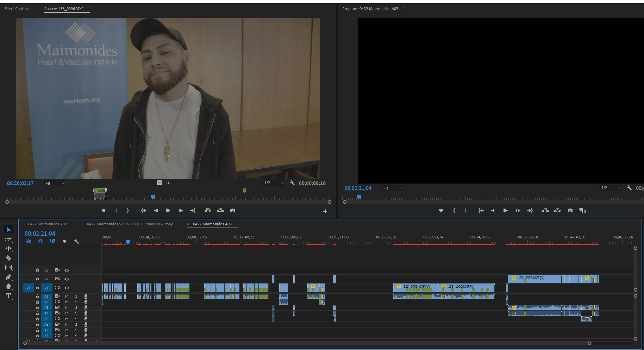Switch to 0422 Maimonides A02 sequence tab

coord(47,224)
